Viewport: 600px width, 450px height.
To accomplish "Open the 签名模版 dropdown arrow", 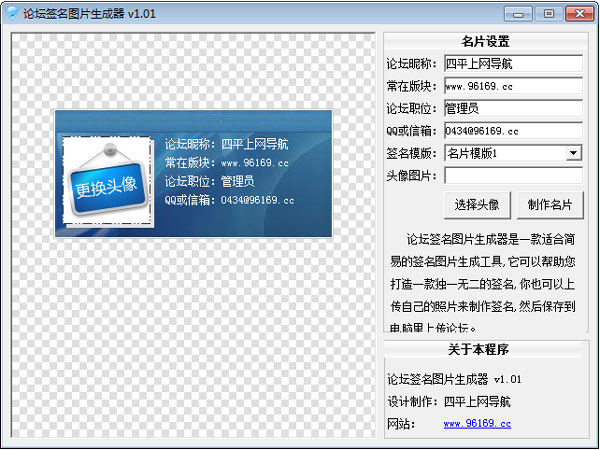I will [573, 153].
